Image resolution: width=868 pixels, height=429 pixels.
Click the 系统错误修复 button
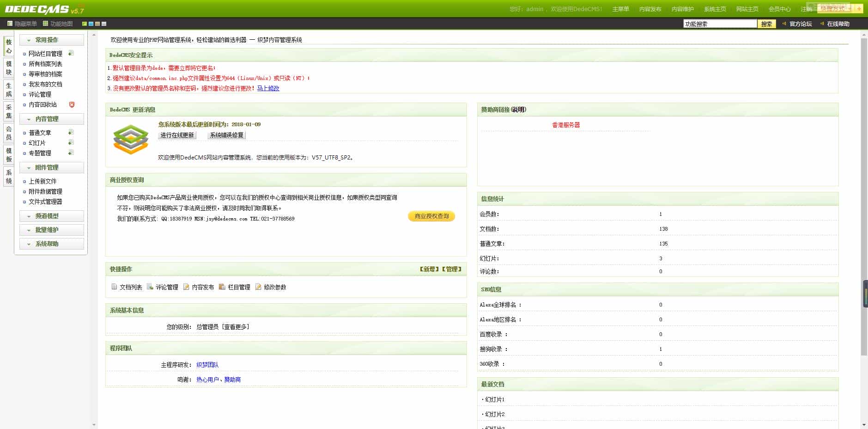pos(226,135)
